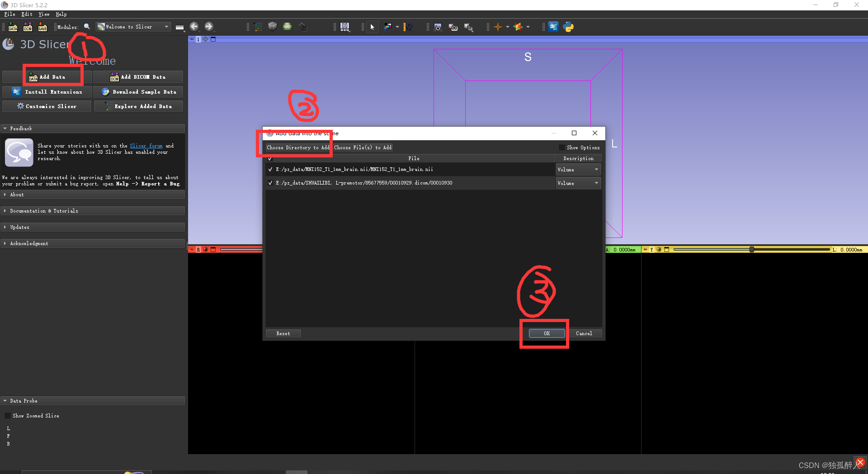This screenshot has width=868, height=474.
Task: Open the Slicer forum link
Action: (146, 146)
